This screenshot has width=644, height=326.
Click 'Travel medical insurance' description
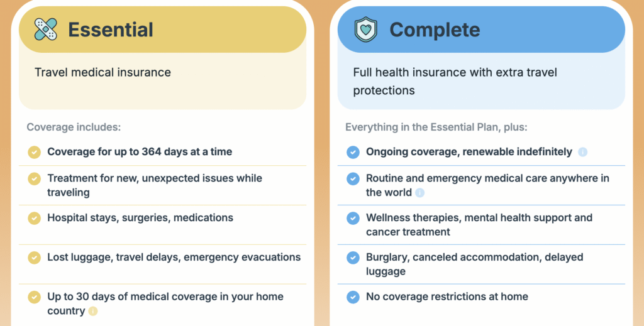(x=103, y=72)
